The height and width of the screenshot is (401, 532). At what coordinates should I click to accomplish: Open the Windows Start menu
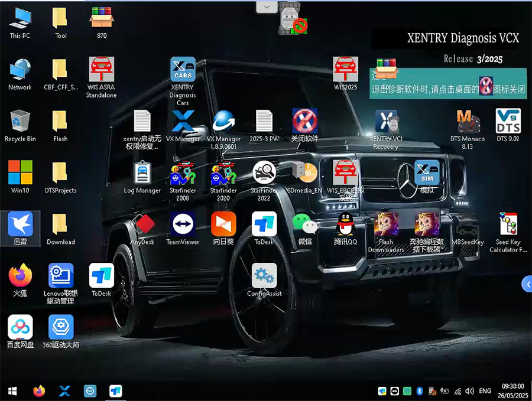click(12, 391)
